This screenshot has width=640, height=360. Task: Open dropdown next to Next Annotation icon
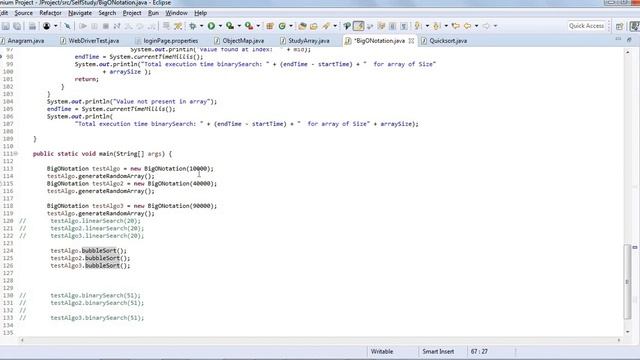coord(427,26)
